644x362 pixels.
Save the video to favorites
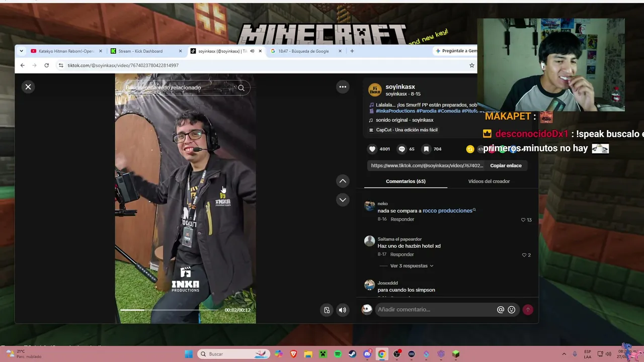[x=426, y=149]
